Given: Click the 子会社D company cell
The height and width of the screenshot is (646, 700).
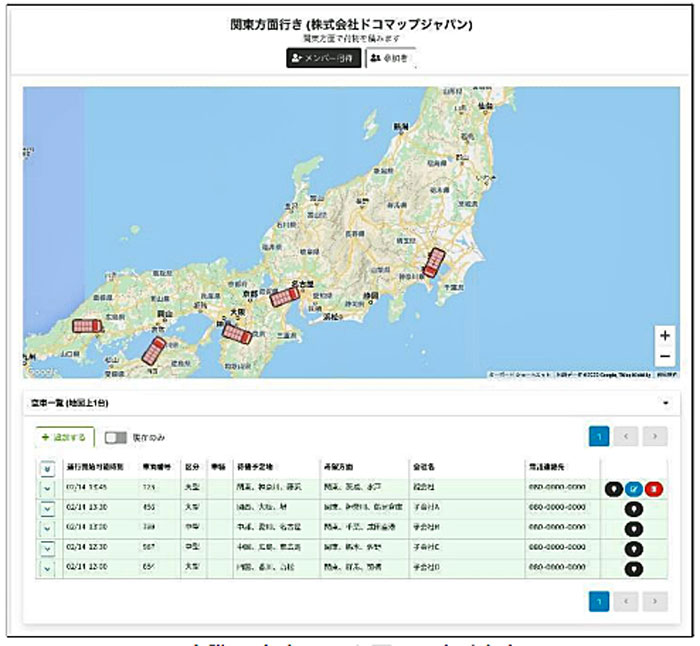Looking at the screenshot, I should (426, 567).
